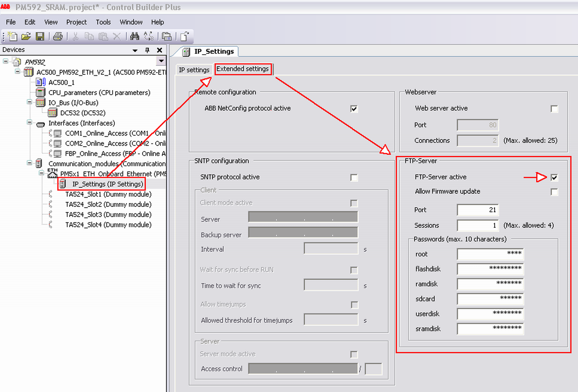
Task: Toggle ABB NetConfig protocol active checkbox
Action: click(x=354, y=109)
